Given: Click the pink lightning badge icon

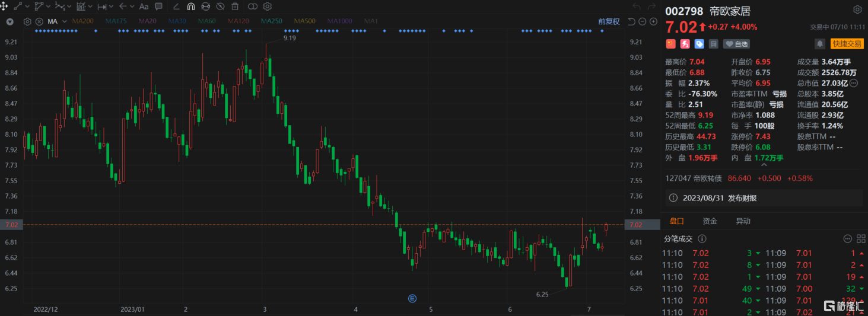Looking at the screenshot, I should [685, 44].
